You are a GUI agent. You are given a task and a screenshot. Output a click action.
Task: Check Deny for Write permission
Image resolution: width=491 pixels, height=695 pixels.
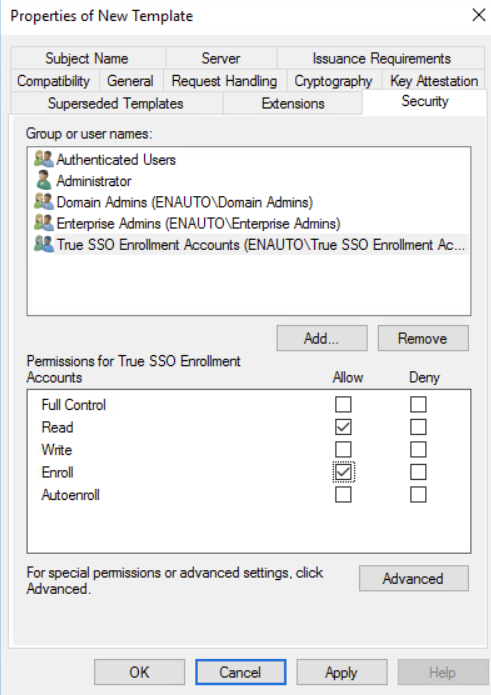coord(418,449)
